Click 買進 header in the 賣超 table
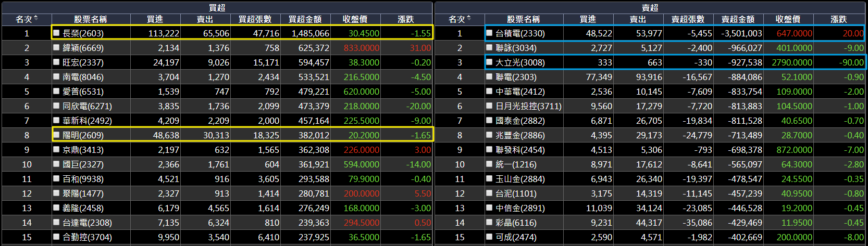This screenshot has width=868, height=246. point(588,19)
